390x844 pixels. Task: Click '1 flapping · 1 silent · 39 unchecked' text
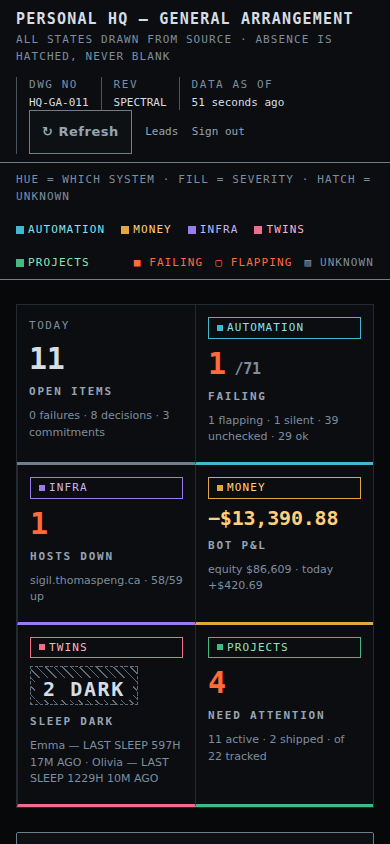pyautogui.click(x=273, y=428)
